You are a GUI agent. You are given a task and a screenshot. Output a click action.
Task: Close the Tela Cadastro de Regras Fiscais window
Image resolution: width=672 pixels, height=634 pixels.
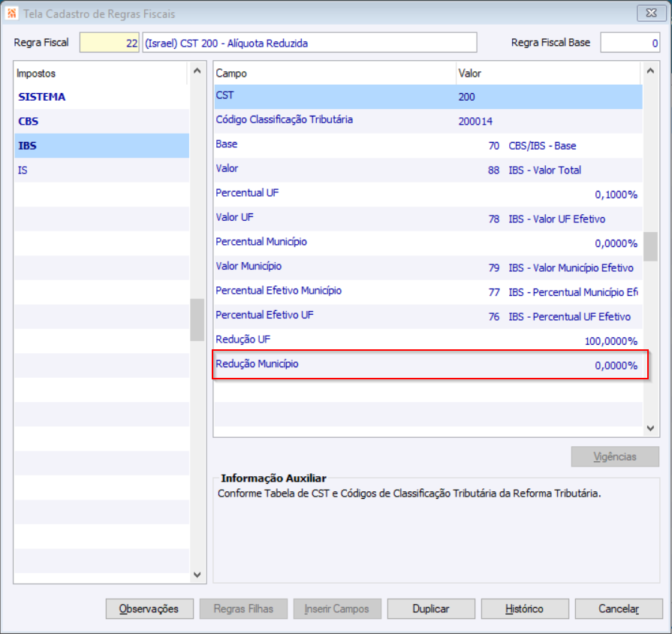[x=651, y=14]
